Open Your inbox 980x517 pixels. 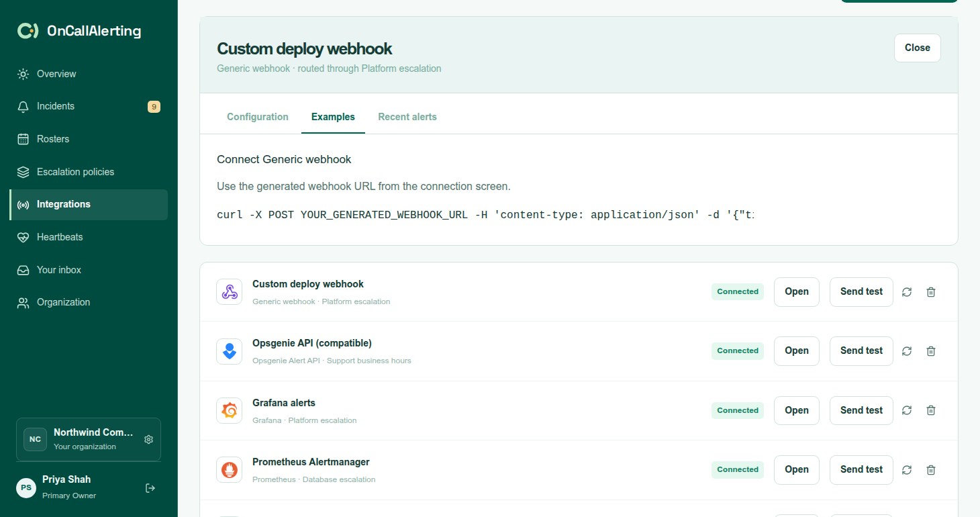pos(89,270)
